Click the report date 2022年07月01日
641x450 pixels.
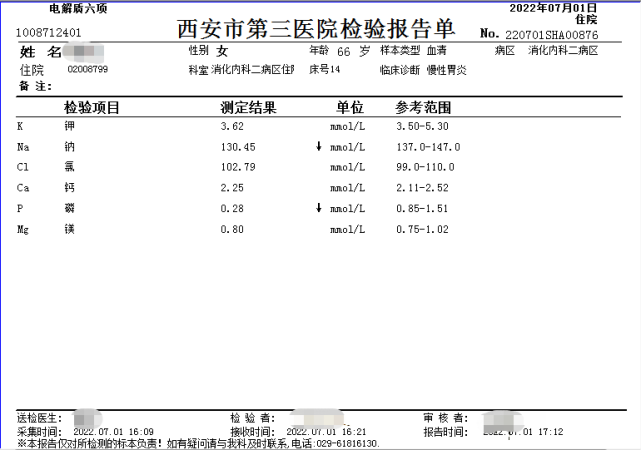click(553, 8)
